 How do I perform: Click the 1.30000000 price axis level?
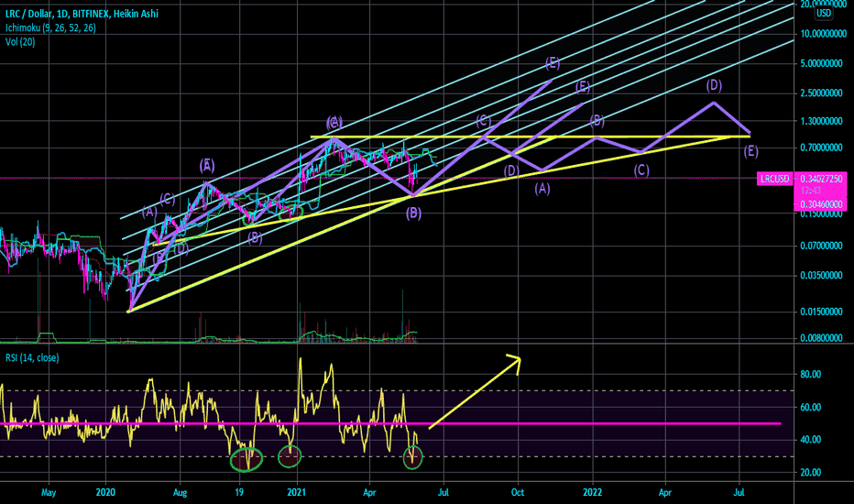821,121
